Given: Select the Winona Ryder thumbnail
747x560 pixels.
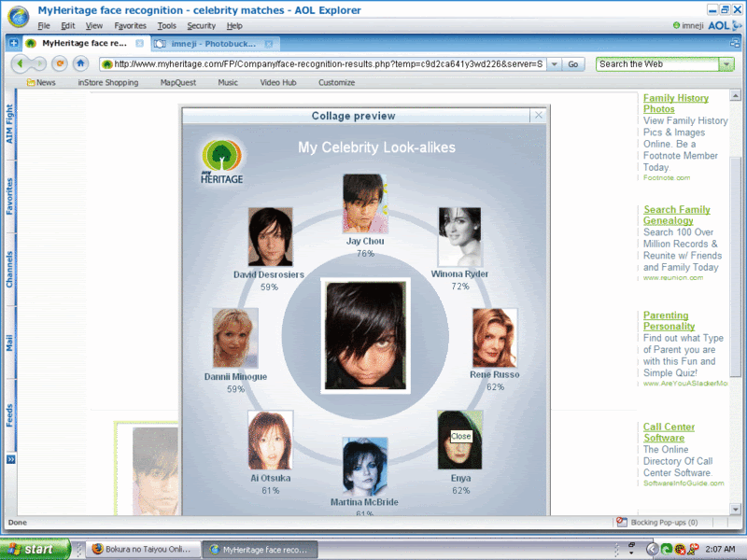Looking at the screenshot, I should pos(459,237).
